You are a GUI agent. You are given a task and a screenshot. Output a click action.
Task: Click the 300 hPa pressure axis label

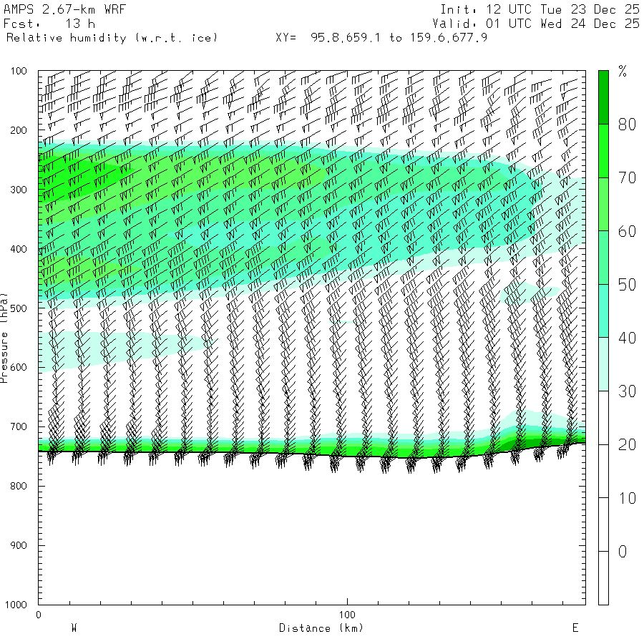click(x=19, y=190)
